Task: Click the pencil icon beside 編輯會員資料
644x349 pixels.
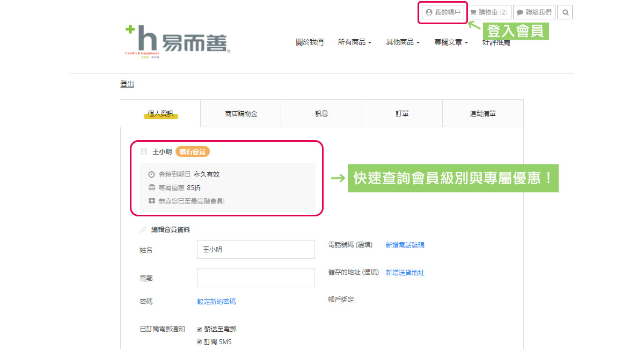Action: click(143, 230)
